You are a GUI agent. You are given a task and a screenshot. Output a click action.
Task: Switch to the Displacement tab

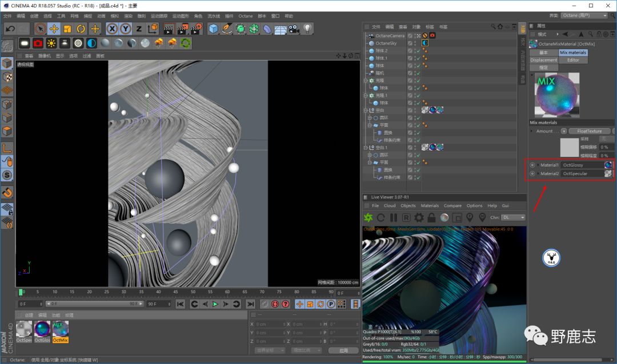coord(543,60)
